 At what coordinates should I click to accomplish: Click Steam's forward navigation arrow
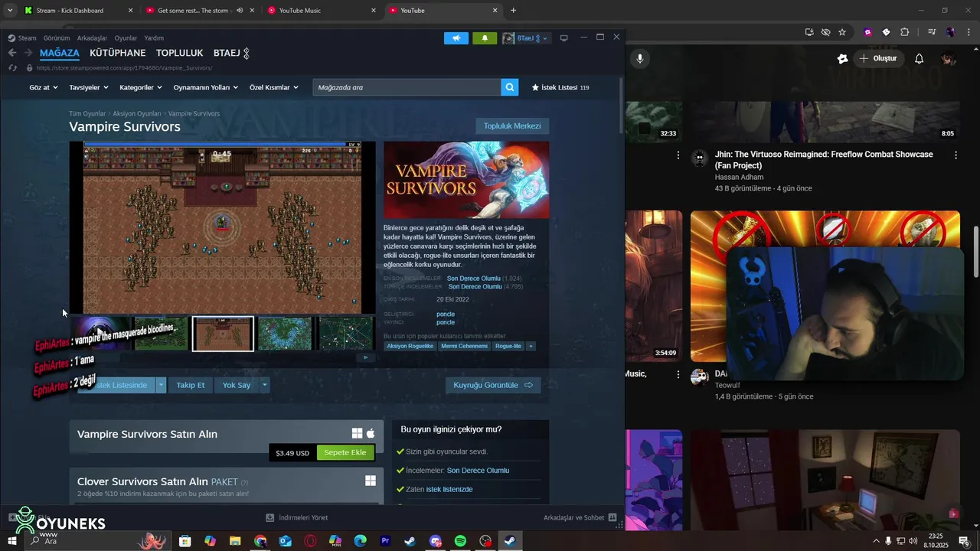28,53
